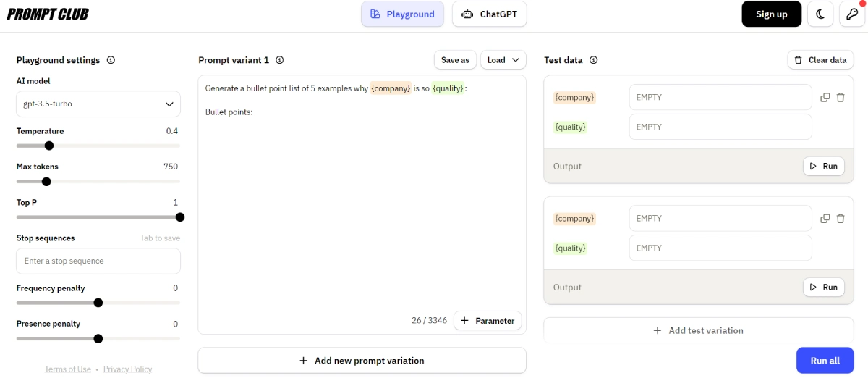The height and width of the screenshot is (386, 868).
Task: Duplicate the second test data row
Action: click(x=825, y=218)
